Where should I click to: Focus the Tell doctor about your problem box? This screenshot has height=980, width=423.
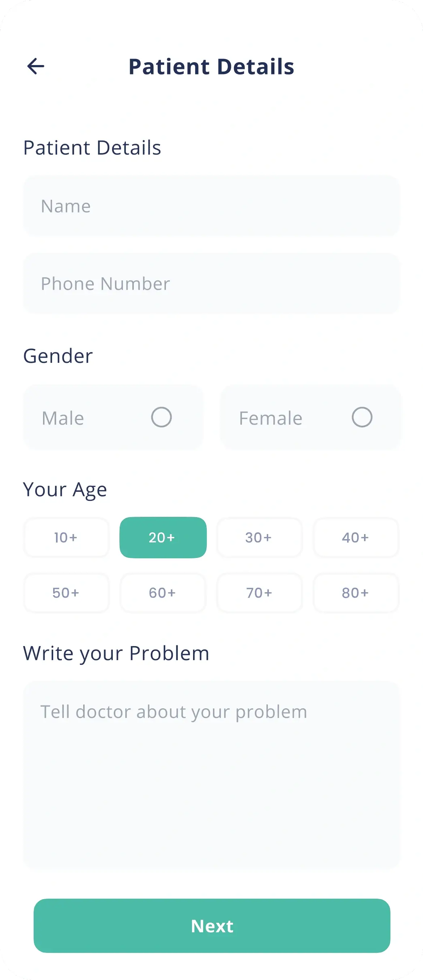point(211,774)
